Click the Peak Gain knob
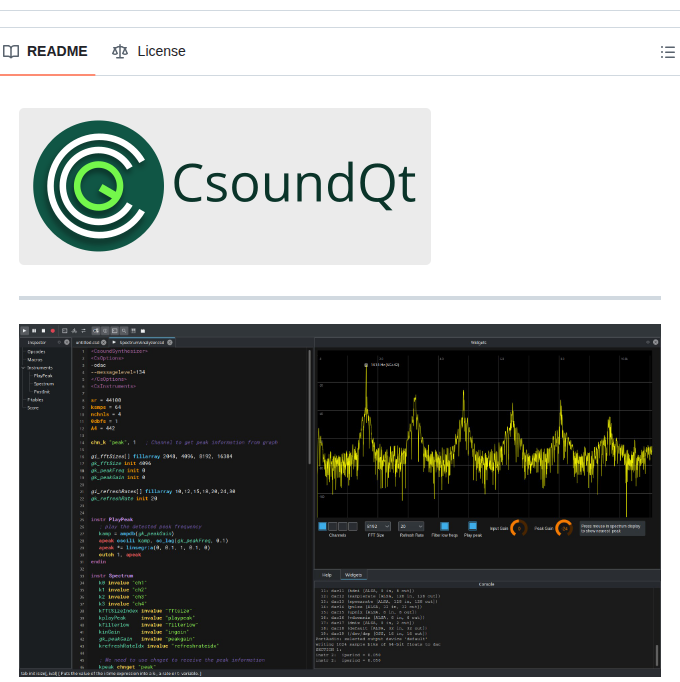This screenshot has height=682, width=680. coord(564,528)
